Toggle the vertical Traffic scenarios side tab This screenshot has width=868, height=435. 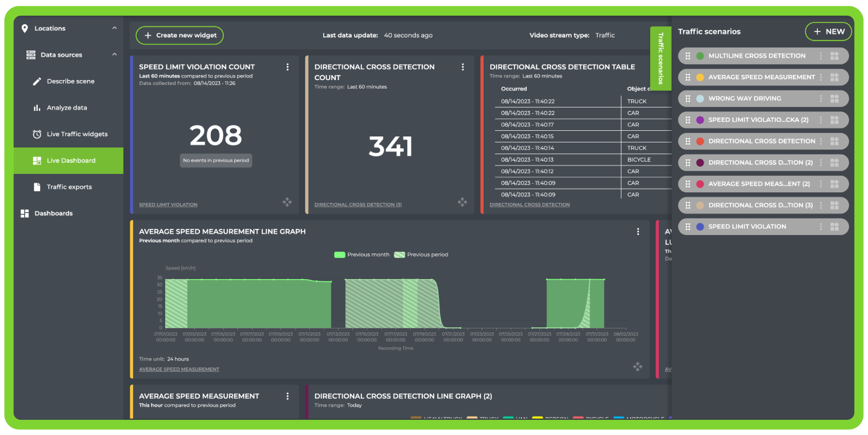click(660, 58)
